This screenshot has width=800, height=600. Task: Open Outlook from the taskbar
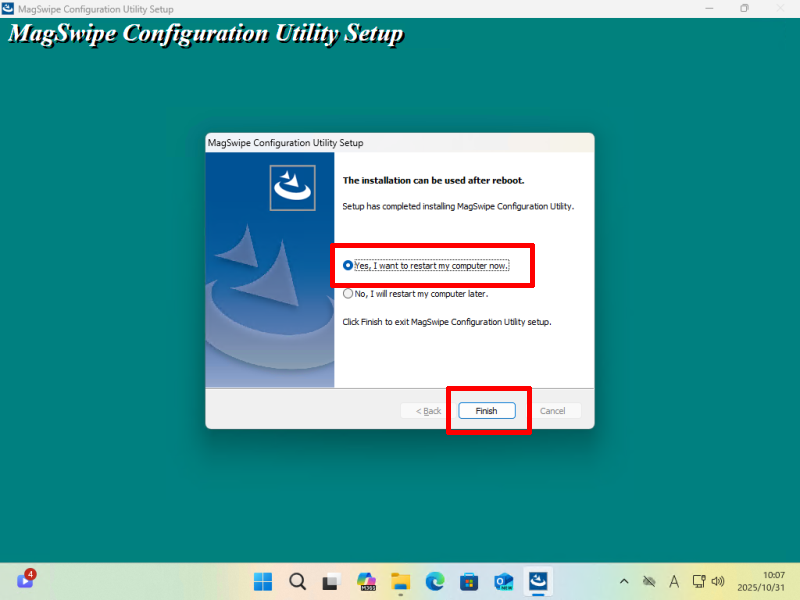(503, 581)
